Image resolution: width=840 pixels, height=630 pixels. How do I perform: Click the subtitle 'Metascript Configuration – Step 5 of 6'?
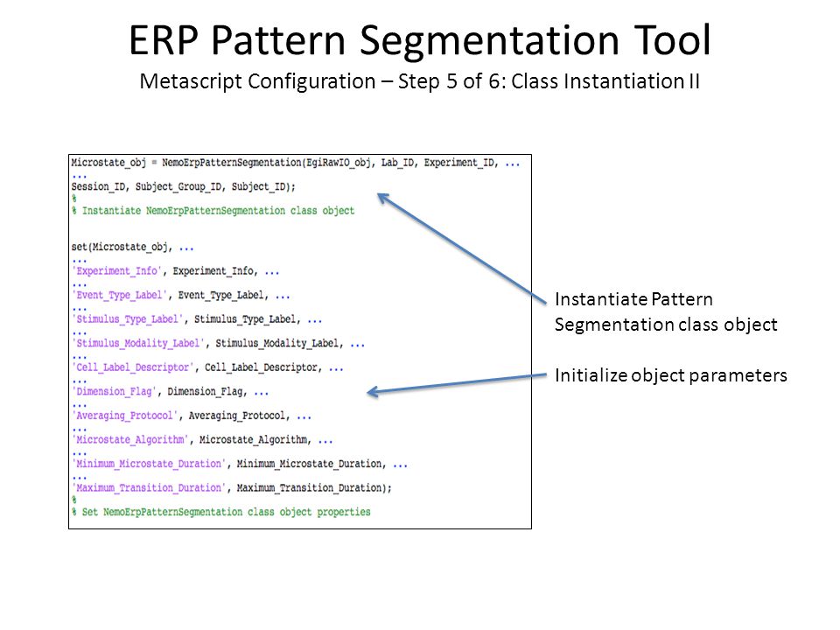(320, 81)
